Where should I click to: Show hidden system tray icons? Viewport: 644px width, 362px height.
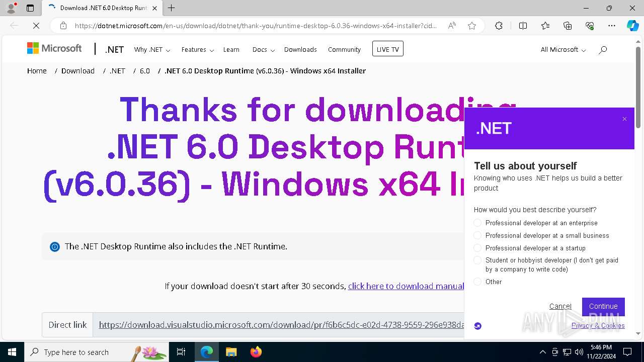point(542,352)
